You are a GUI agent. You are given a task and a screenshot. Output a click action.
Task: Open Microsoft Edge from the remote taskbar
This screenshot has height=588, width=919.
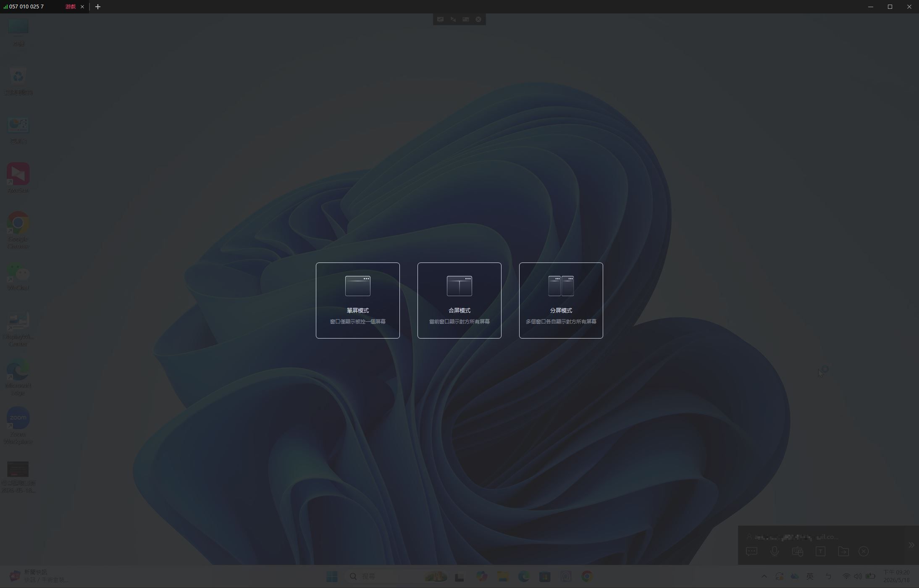point(524,577)
